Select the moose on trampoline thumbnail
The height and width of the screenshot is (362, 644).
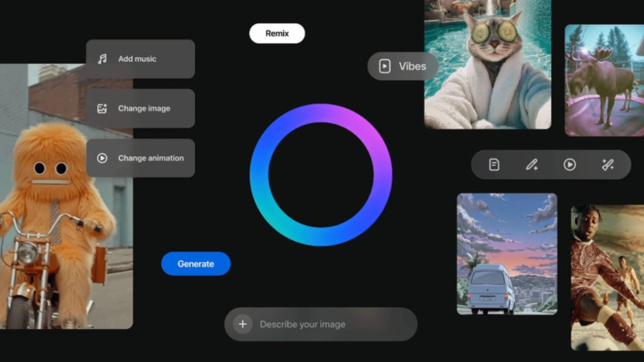604,80
